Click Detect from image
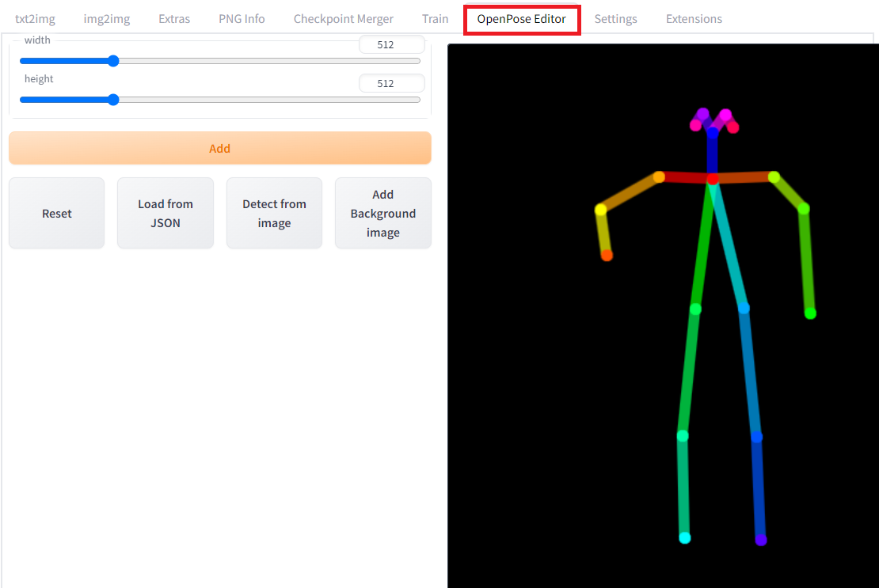The height and width of the screenshot is (588, 879). tap(274, 213)
